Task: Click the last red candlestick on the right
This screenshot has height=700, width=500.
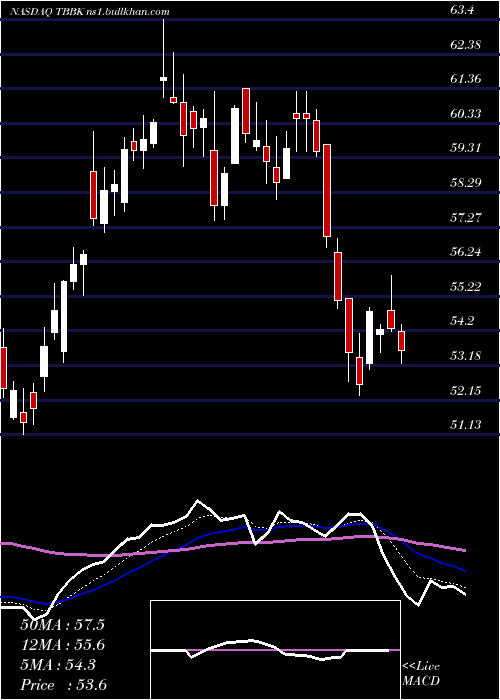Action: click(401, 341)
